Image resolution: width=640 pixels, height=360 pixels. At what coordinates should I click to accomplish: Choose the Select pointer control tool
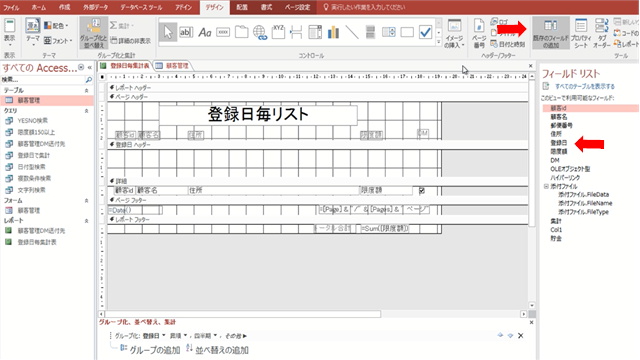point(168,32)
